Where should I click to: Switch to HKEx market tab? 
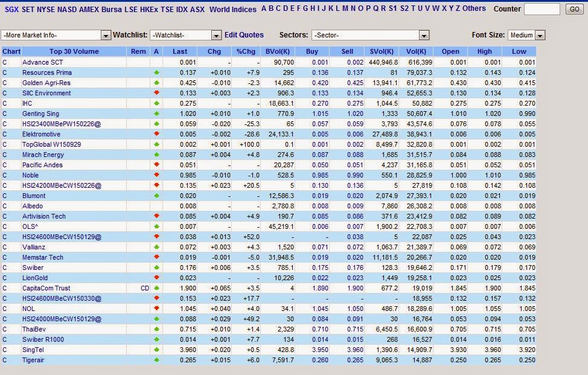click(149, 10)
